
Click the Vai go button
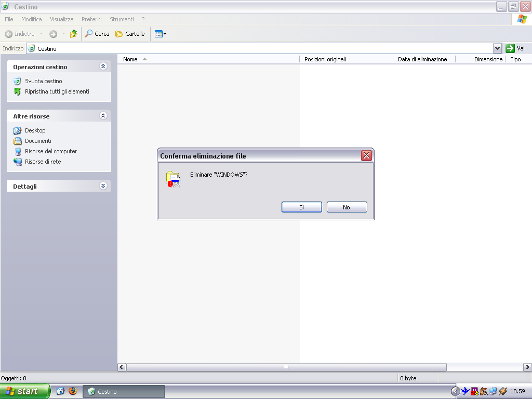(515, 48)
